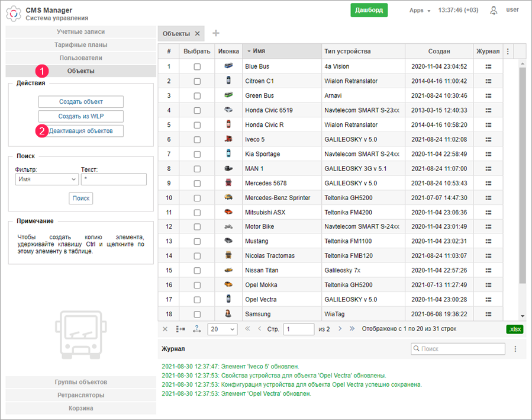Click the Создать объект button
This screenshot has height=420, width=532.
[81, 102]
